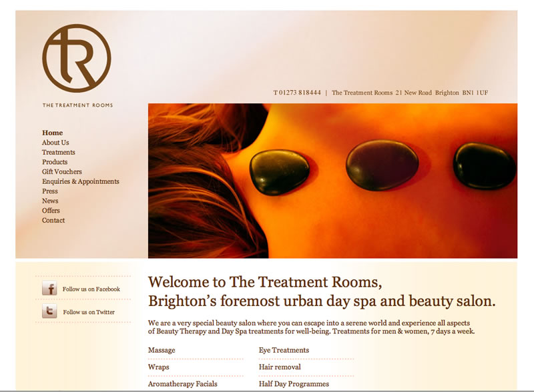
Task: Click the Twitter icon
Action: (49, 311)
